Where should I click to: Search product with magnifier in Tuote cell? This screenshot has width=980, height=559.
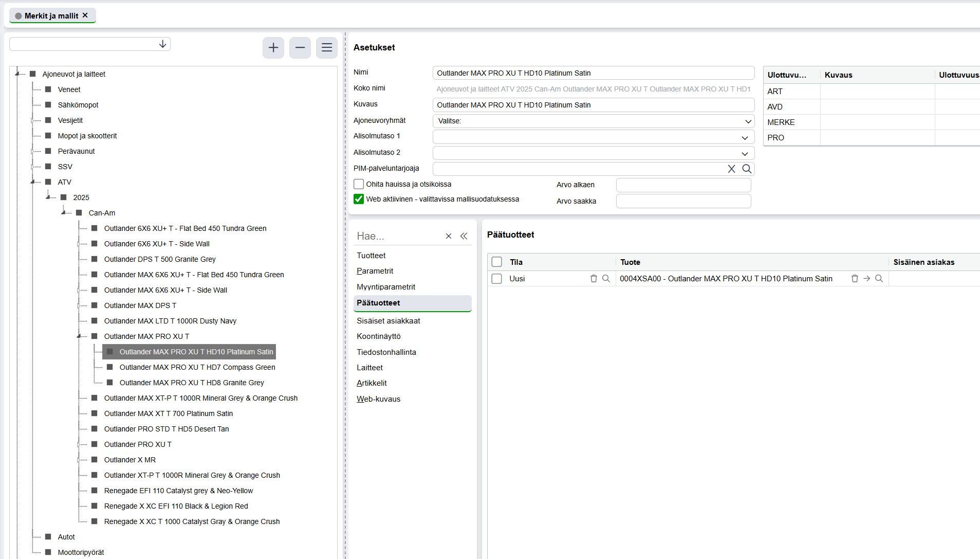(879, 278)
